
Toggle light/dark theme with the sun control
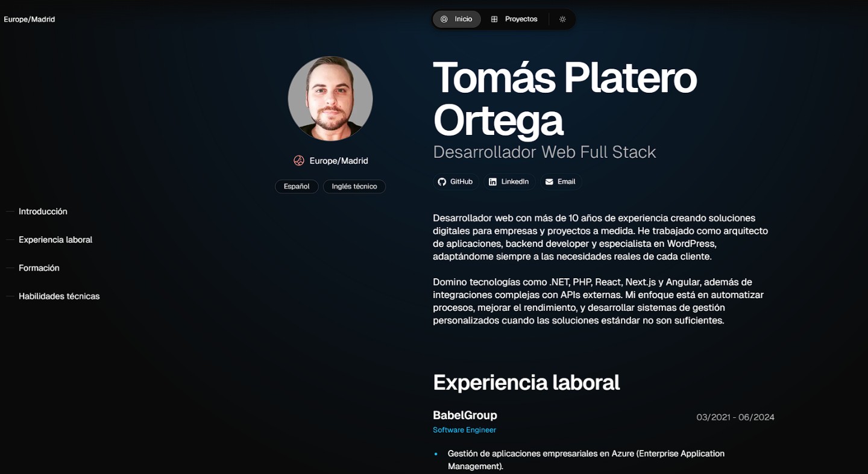point(562,19)
